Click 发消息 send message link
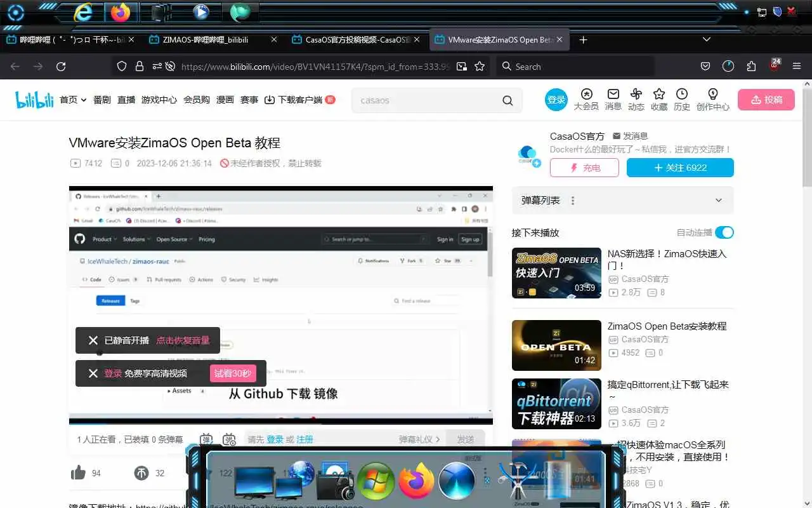This screenshot has height=508, width=812. pyautogui.click(x=630, y=136)
